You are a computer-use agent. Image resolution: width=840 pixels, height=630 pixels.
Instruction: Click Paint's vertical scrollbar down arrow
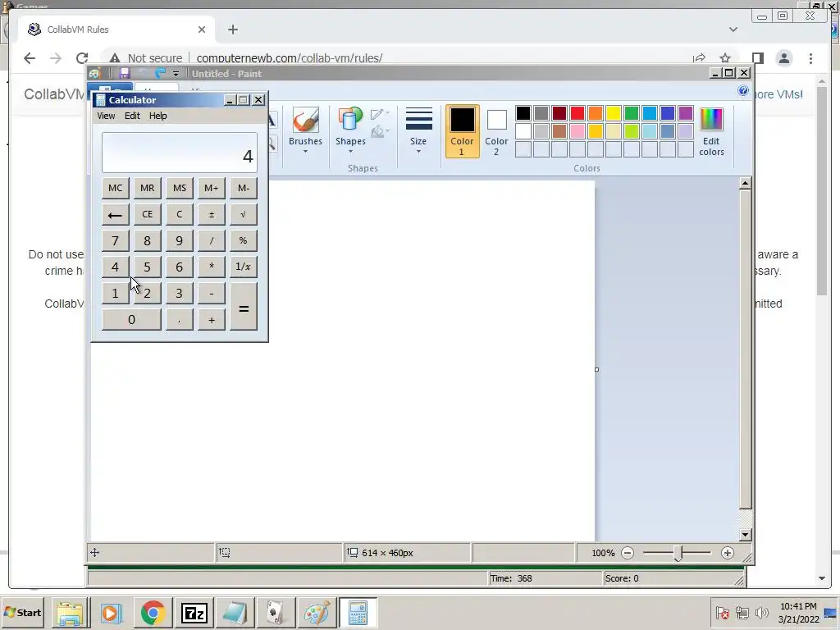click(x=745, y=535)
